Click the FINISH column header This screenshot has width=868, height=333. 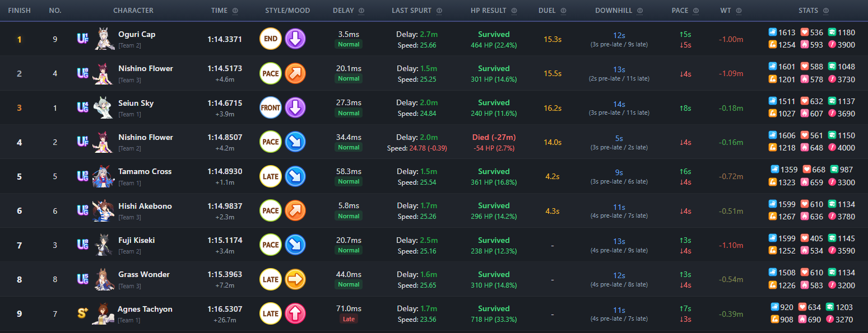[20, 11]
